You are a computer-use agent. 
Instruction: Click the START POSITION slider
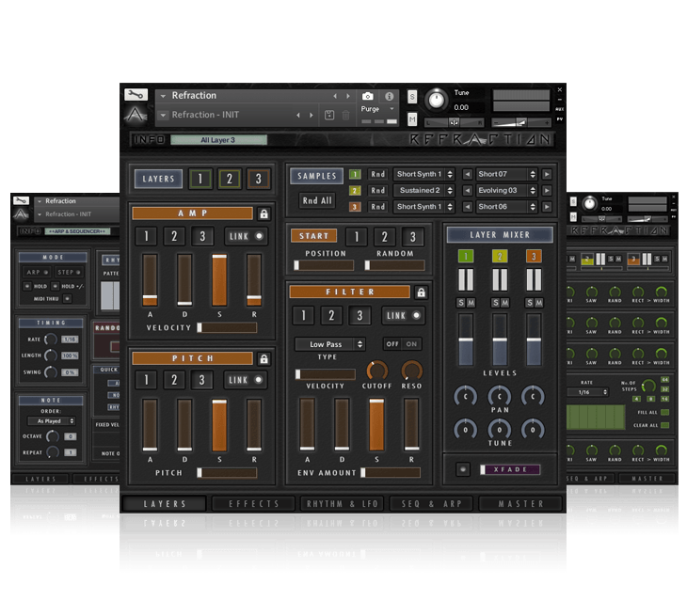click(324, 265)
